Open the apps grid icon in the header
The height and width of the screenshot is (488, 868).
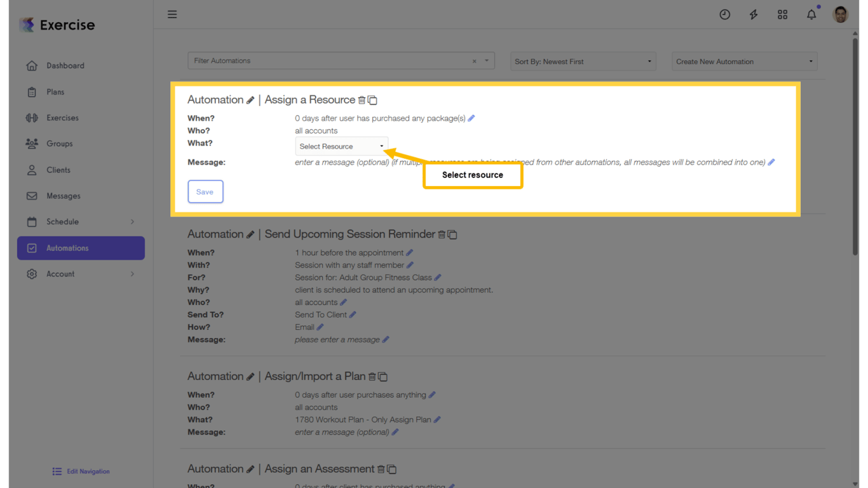click(782, 14)
